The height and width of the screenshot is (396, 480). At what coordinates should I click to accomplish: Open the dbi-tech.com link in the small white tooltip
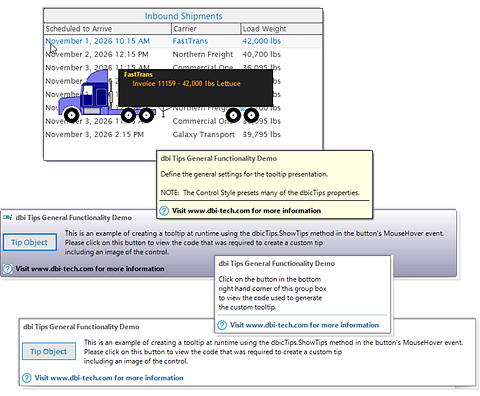point(304,325)
